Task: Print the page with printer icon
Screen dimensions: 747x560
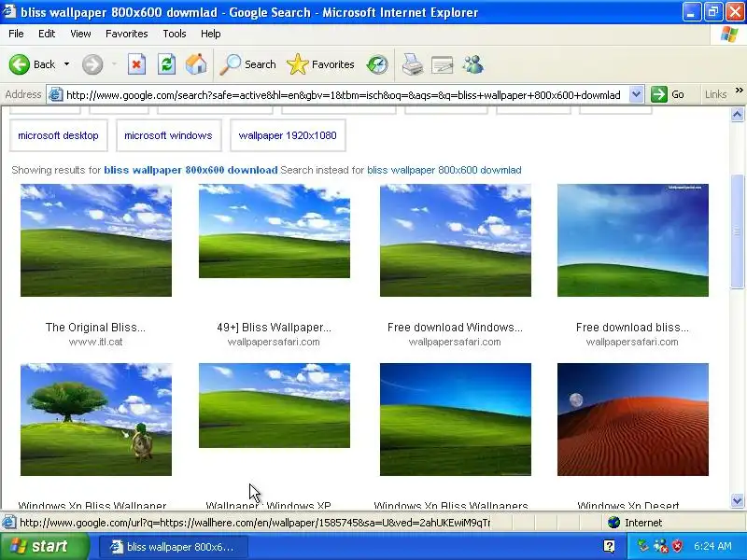Action: (413, 64)
